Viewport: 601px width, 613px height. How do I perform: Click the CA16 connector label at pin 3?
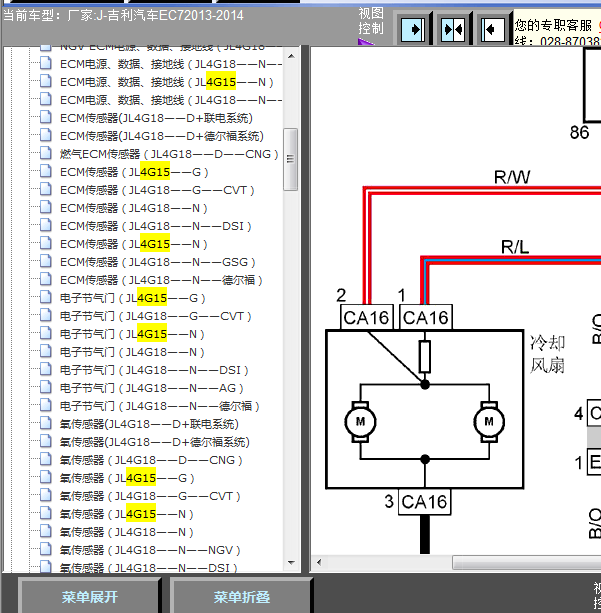click(x=424, y=502)
